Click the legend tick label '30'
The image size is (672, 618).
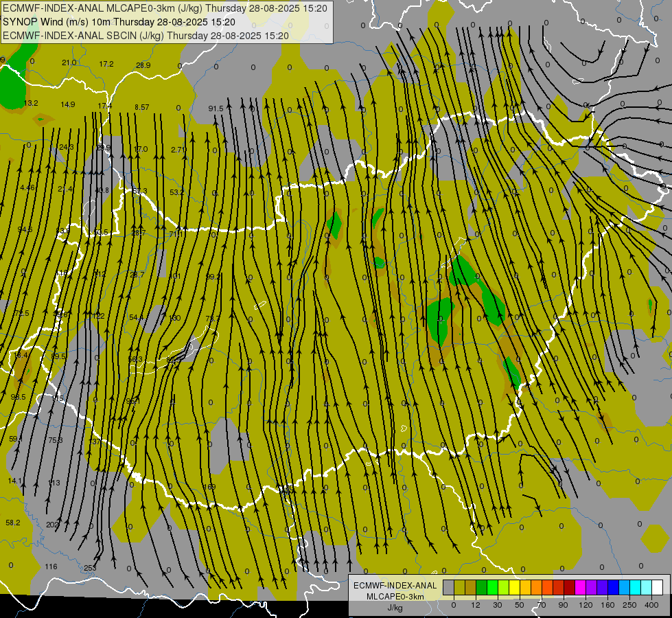tap(498, 605)
